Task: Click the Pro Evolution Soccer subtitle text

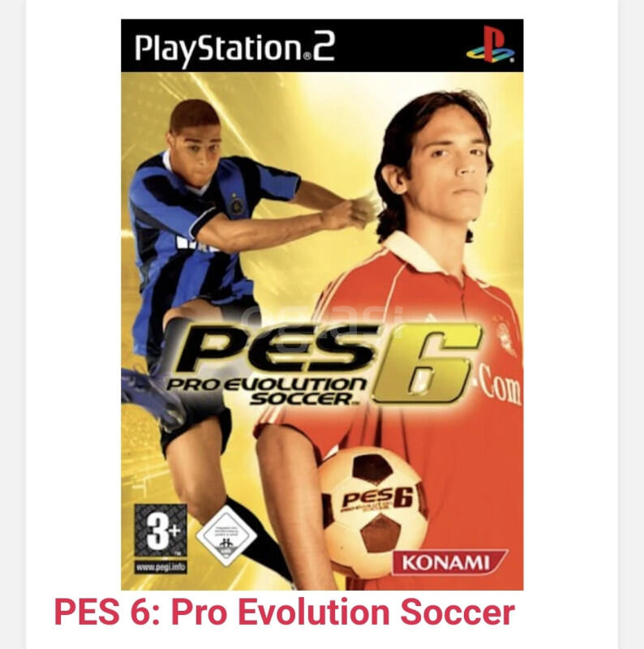Action: pyautogui.click(x=266, y=392)
